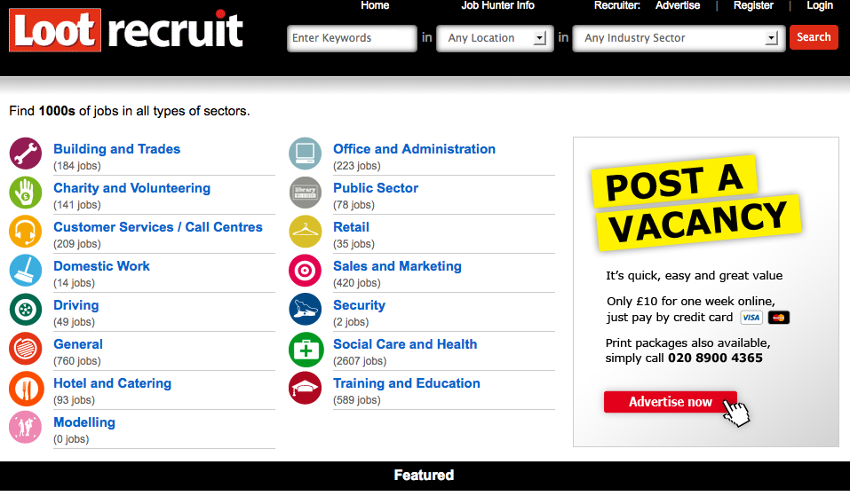Viewport: 850px width, 504px height.
Task: Focus the Enter Keywords search field
Action: click(x=352, y=38)
